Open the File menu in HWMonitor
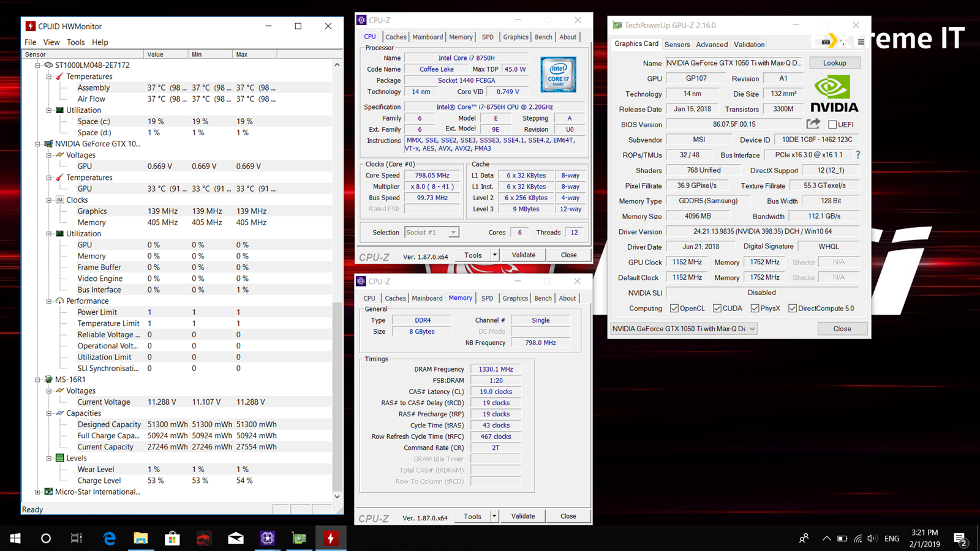 tap(30, 42)
